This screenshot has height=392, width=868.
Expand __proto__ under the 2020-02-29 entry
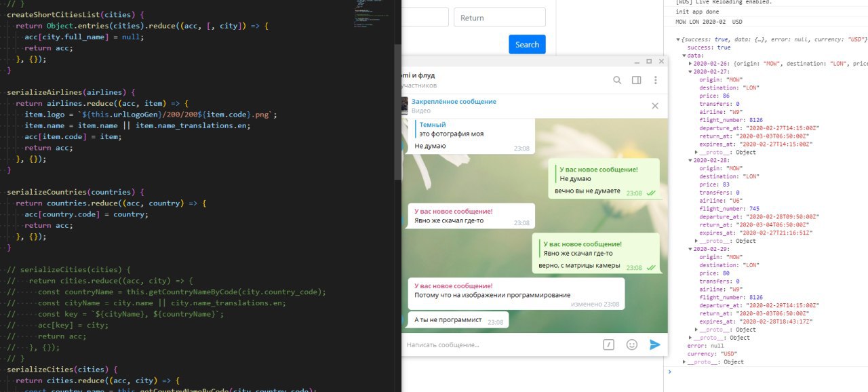pyautogui.click(x=696, y=330)
